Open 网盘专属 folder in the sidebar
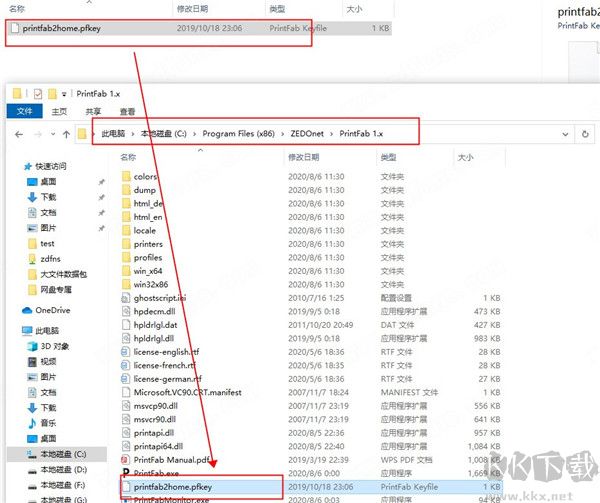The width and height of the screenshot is (600, 503). tap(56, 290)
